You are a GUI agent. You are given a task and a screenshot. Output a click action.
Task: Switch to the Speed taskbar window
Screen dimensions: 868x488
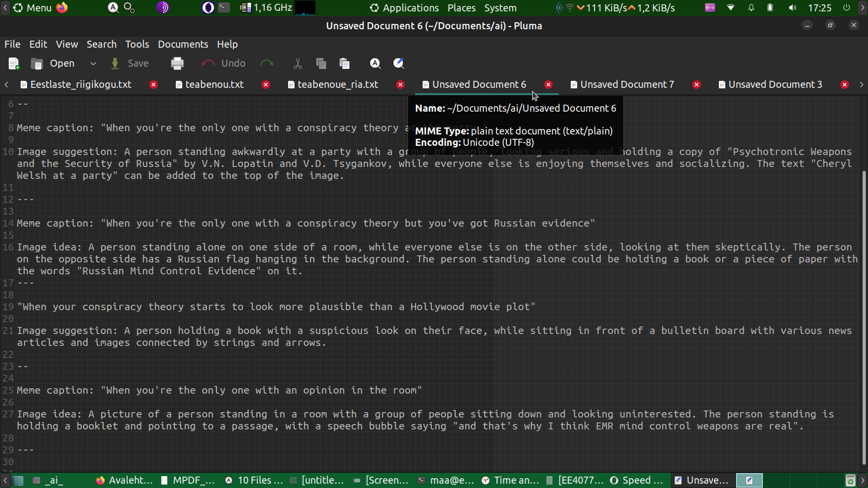tap(636, 480)
